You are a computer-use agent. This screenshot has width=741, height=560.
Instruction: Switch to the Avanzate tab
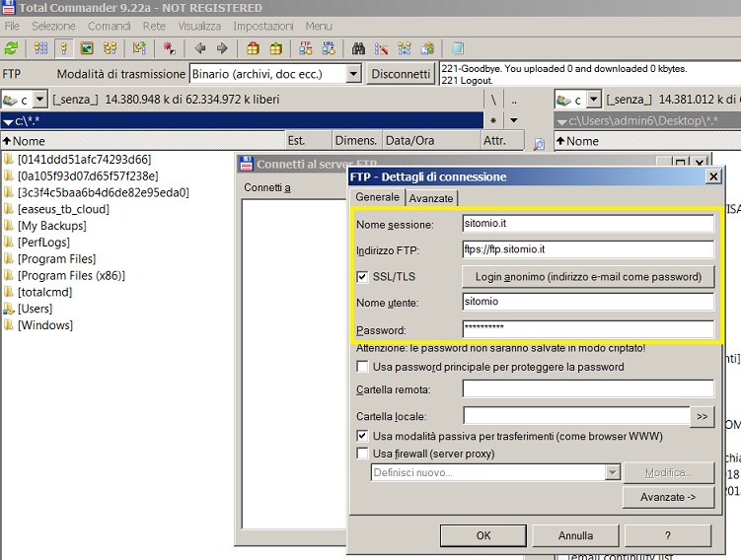431,198
